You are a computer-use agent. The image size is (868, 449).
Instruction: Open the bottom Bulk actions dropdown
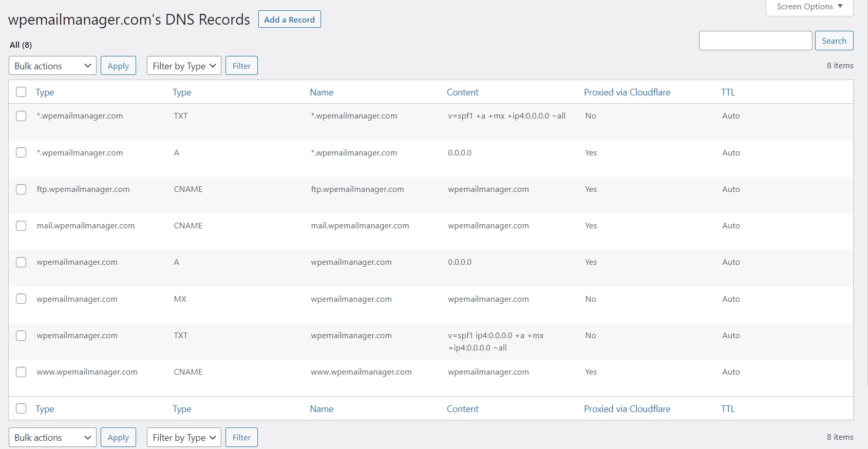pos(52,437)
